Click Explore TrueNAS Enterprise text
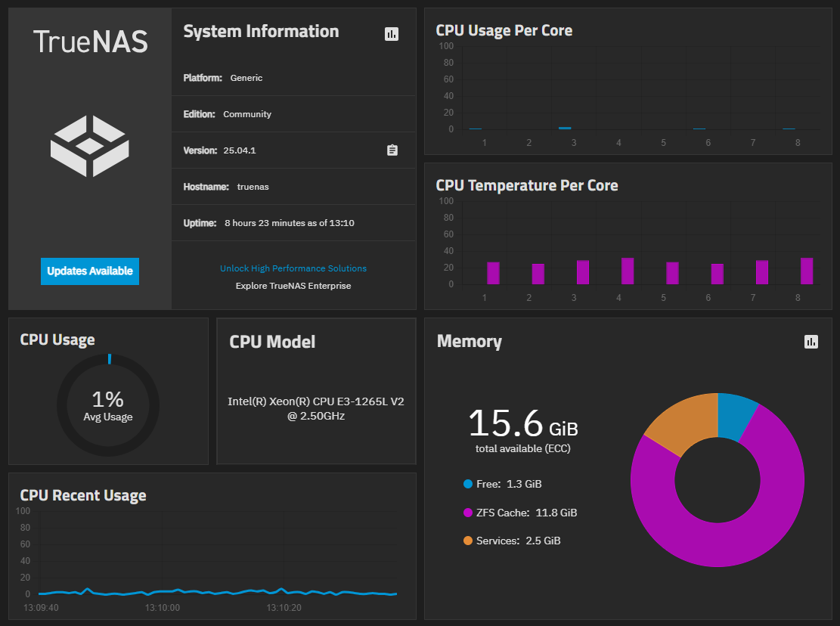 point(293,286)
